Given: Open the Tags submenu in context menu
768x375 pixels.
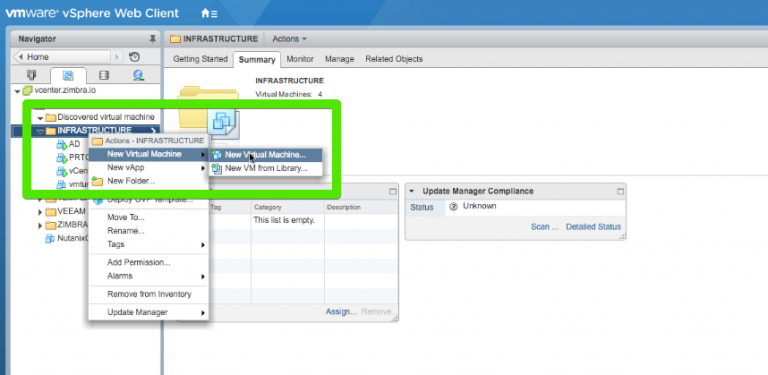Looking at the screenshot, I should [x=149, y=244].
